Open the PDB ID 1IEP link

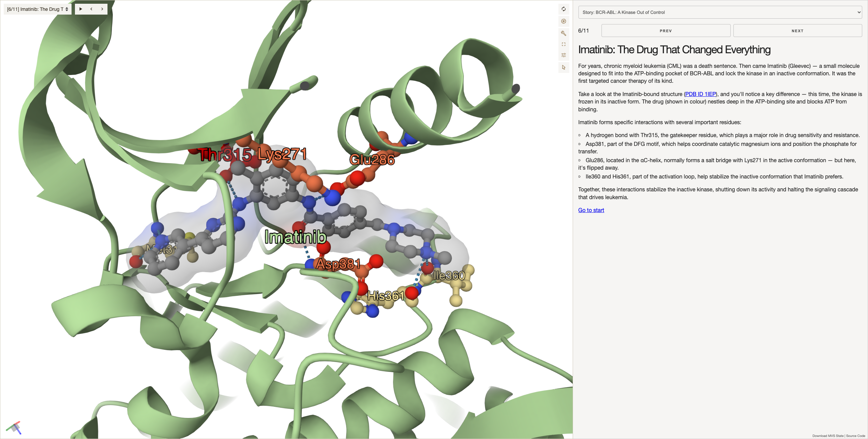[701, 94]
